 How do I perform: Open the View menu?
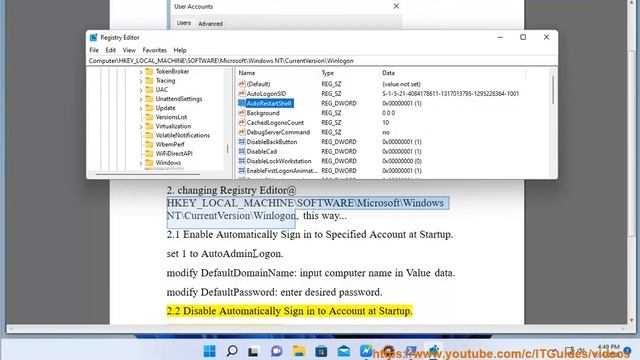tap(129, 50)
